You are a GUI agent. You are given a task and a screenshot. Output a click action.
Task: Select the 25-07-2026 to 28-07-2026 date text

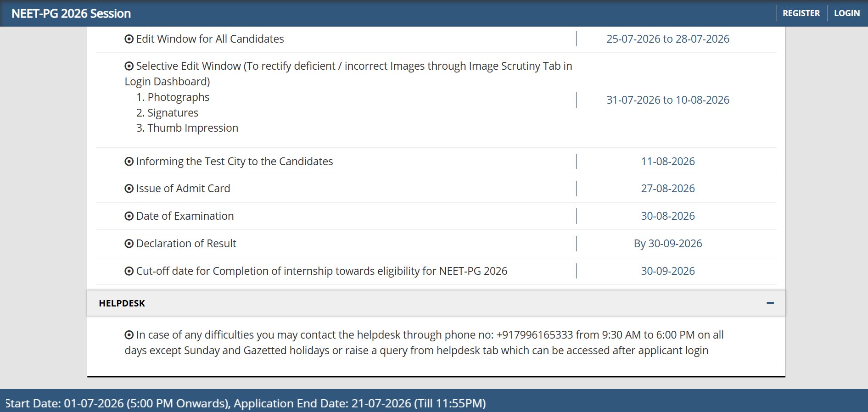point(668,39)
